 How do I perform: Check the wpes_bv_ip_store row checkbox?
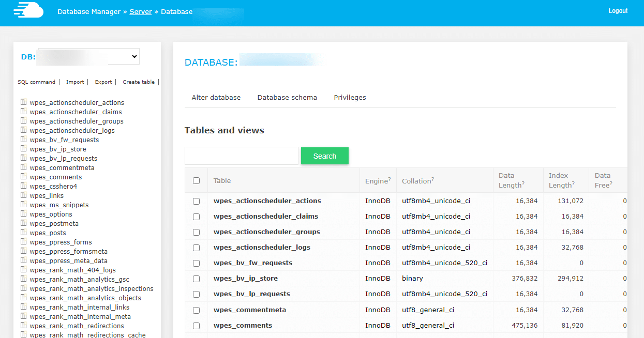coord(196,279)
